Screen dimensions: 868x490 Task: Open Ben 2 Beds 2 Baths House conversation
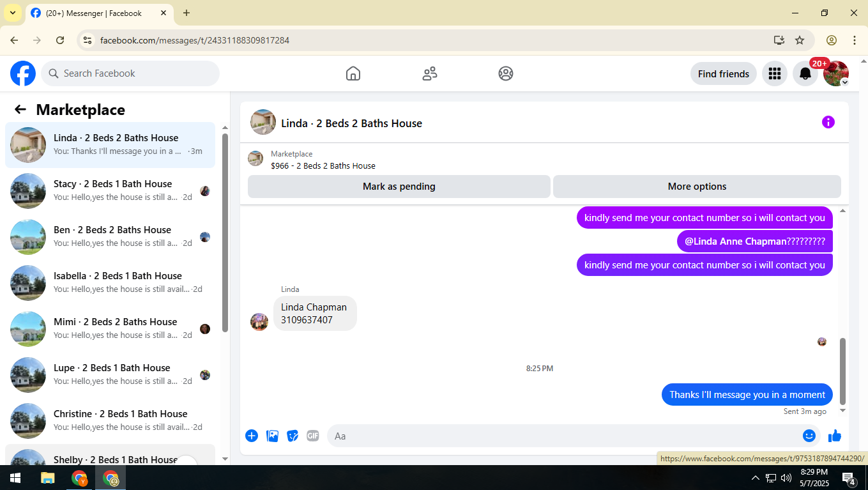[x=110, y=237]
